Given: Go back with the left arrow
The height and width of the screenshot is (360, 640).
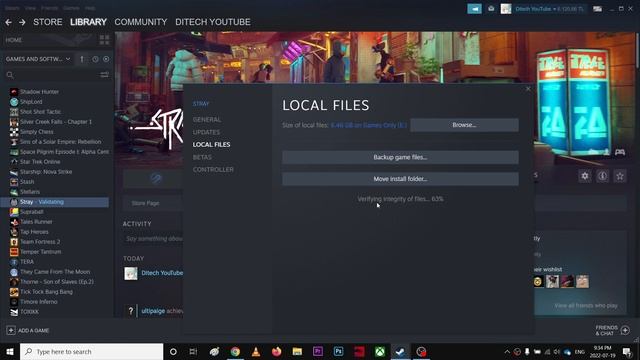Looking at the screenshot, I should tap(9, 22).
